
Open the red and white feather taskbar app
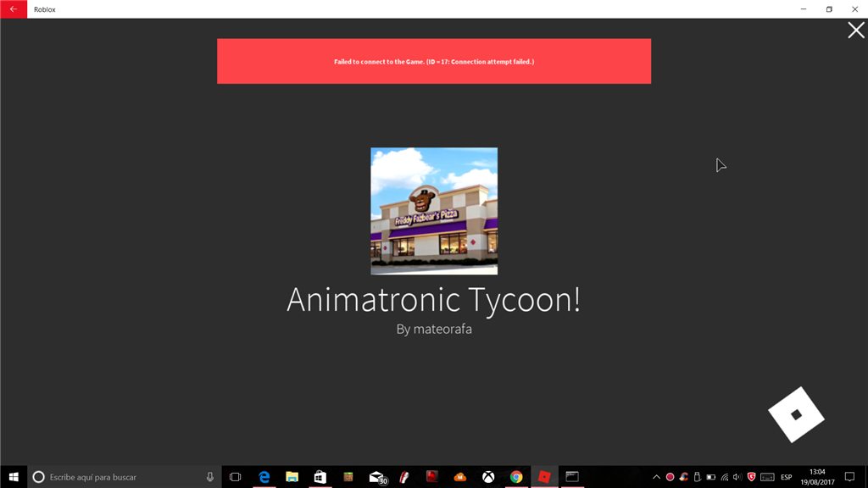[404, 477]
